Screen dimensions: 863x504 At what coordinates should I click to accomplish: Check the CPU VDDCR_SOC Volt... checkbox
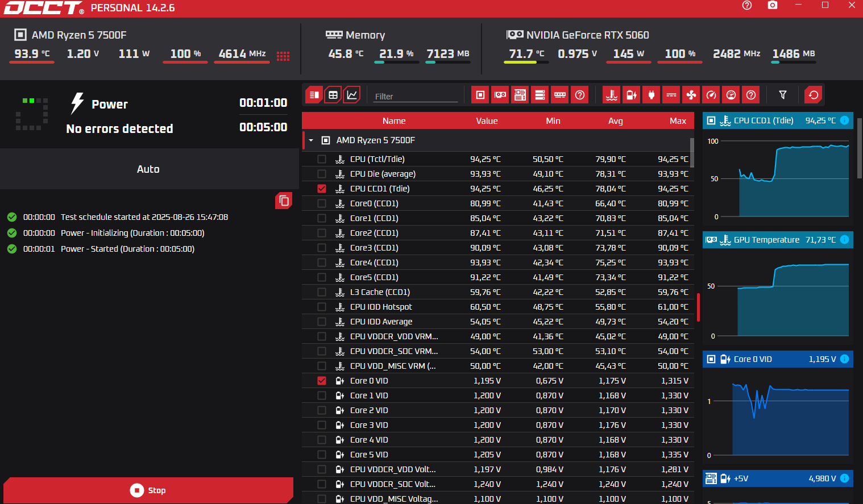322,484
